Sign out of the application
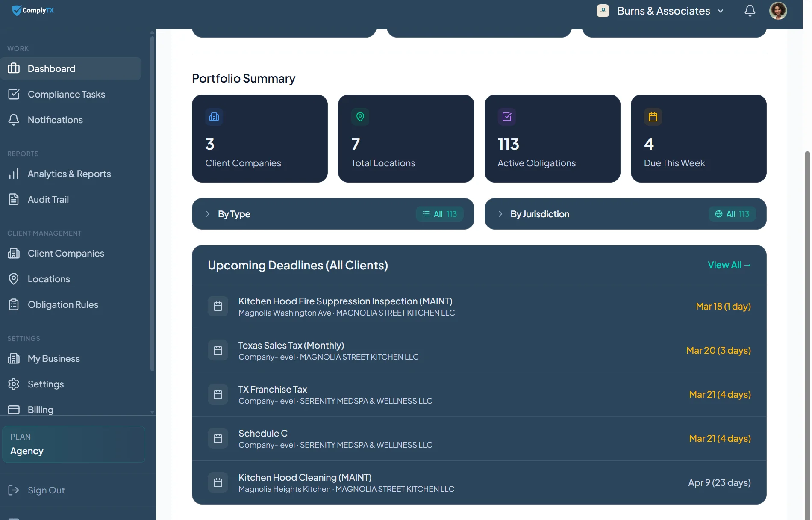This screenshot has width=812, height=520. tap(46, 490)
